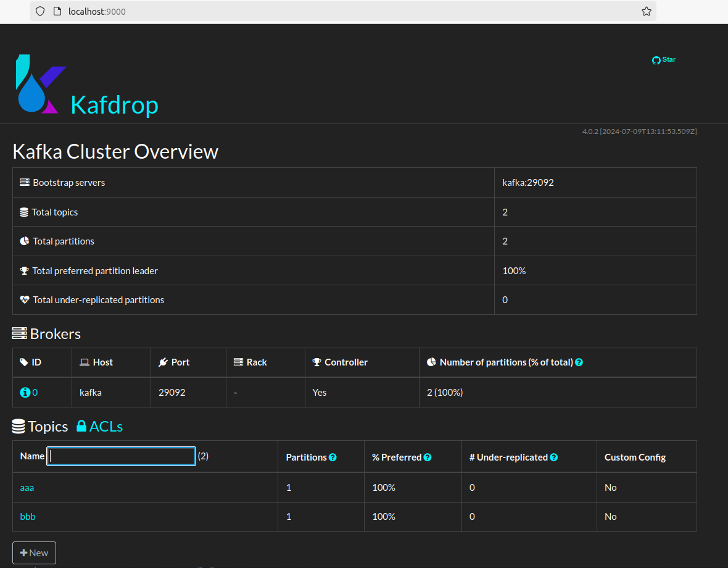
Task: Click the trophy icon in Controller column header
Action: tap(317, 362)
